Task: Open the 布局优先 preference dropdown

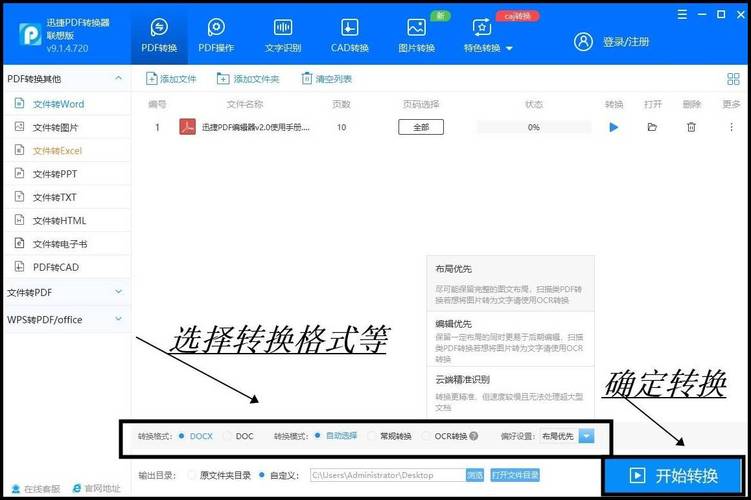Action: tap(587, 436)
